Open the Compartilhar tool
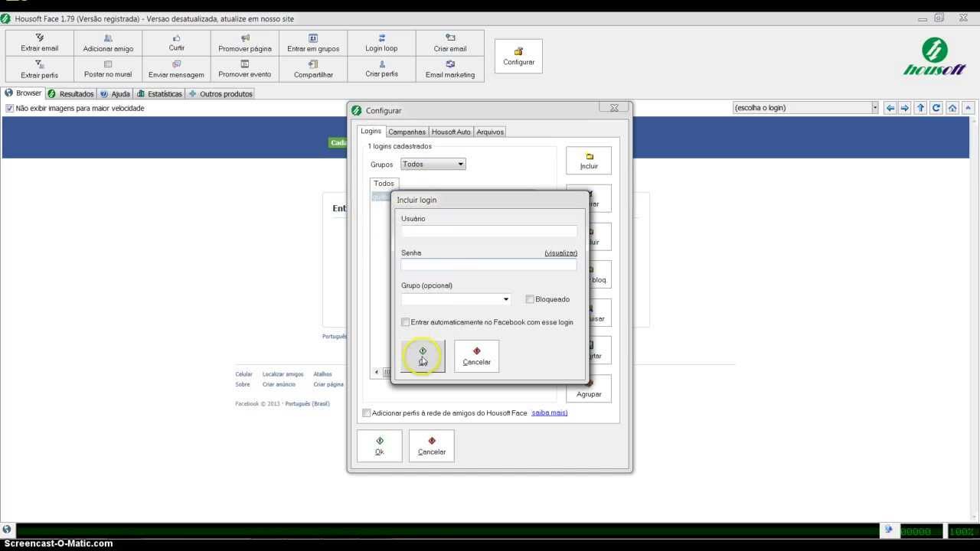Screen dimensions: 980x551 313,69
